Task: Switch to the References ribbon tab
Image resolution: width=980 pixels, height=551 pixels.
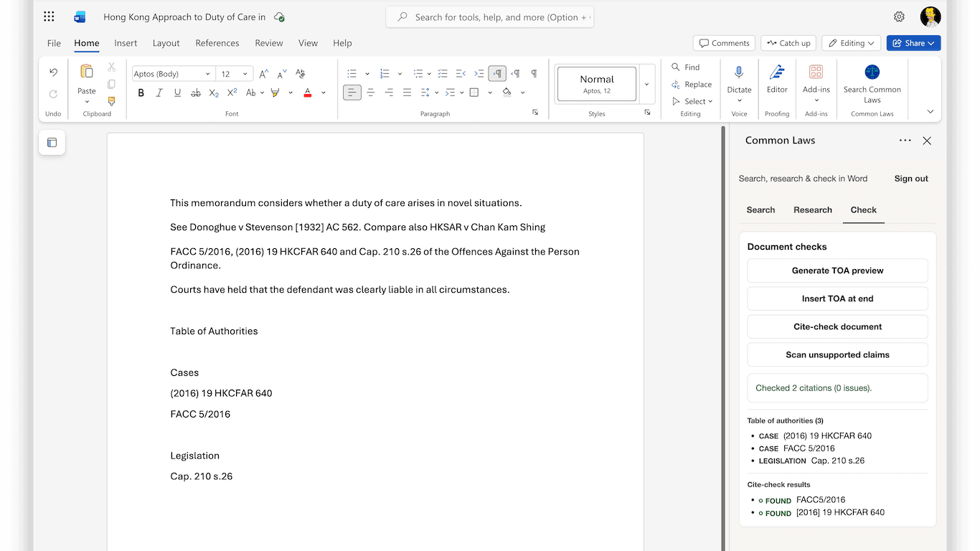Action: [x=217, y=43]
